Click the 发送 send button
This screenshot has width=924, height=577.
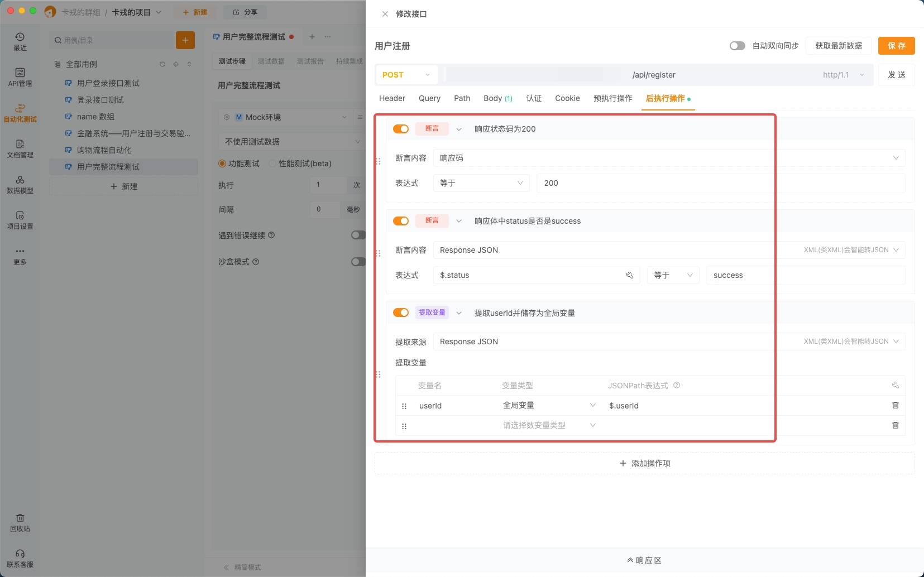(x=896, y=75)
